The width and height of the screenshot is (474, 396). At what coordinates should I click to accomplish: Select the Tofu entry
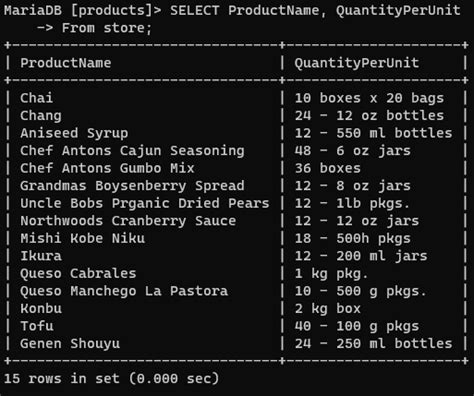pyautogui.click(x=37, y=326)
